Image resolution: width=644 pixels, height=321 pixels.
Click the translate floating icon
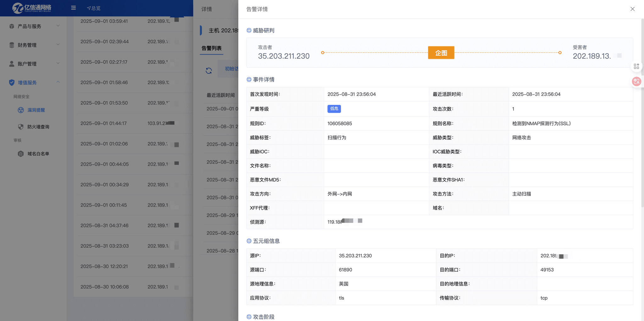[636, 82]
